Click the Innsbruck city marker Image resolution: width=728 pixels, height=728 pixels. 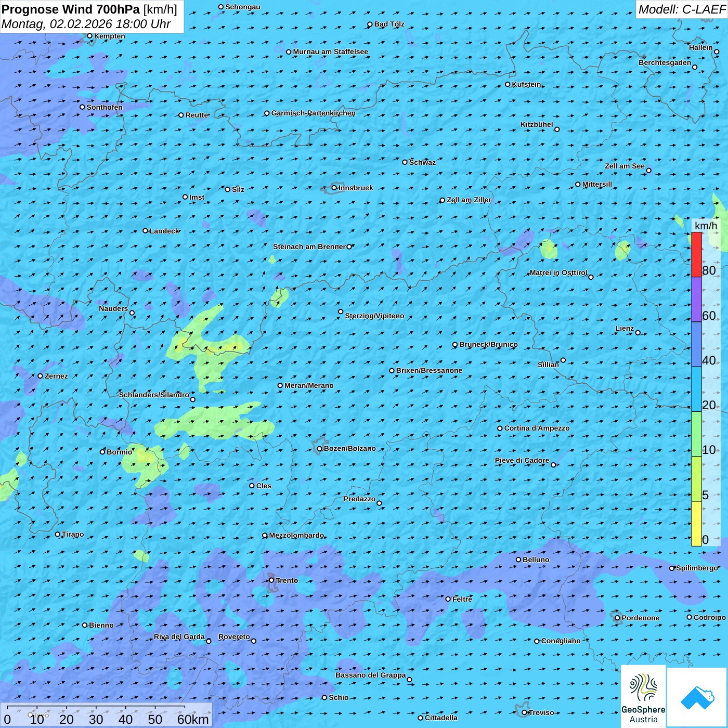point(334,188)
